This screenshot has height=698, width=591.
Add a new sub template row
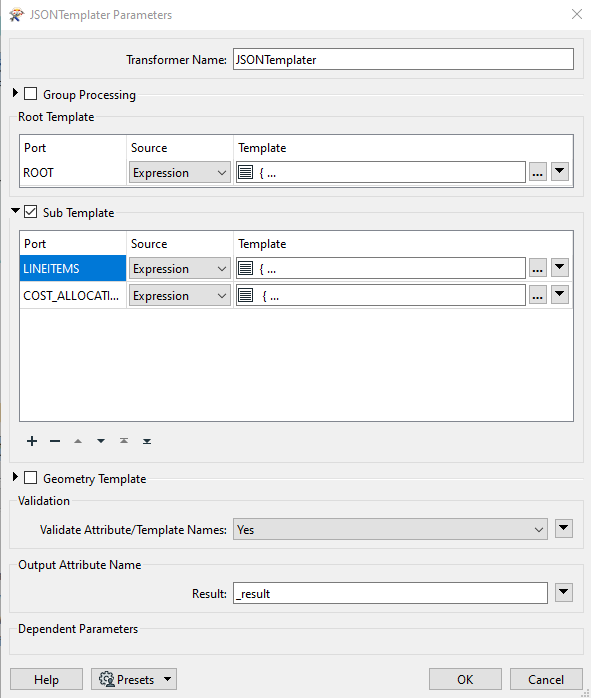point(32,441)
